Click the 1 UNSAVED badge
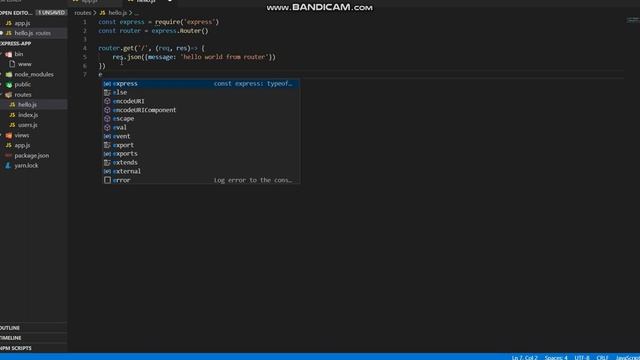 [x=51, y=13]
